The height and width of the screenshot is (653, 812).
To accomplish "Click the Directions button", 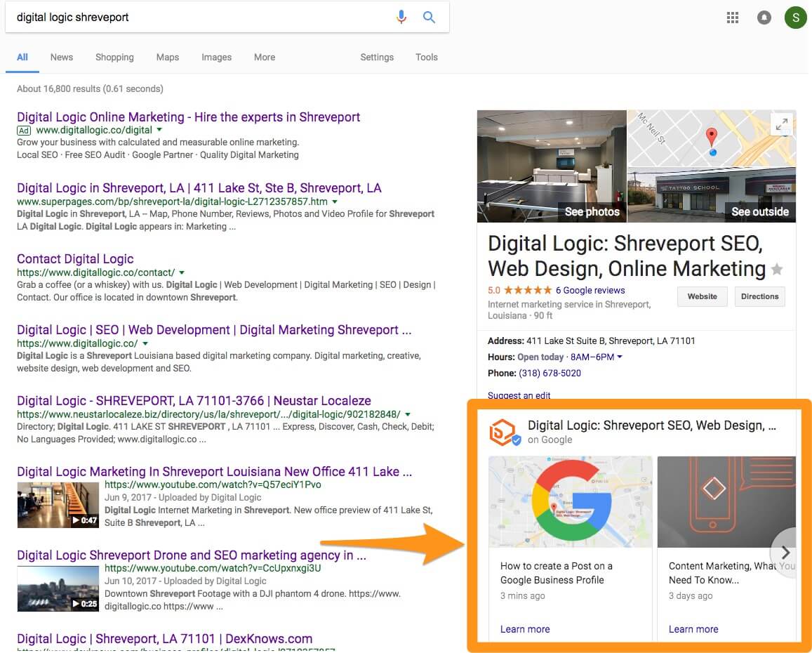I will (759, 296).
